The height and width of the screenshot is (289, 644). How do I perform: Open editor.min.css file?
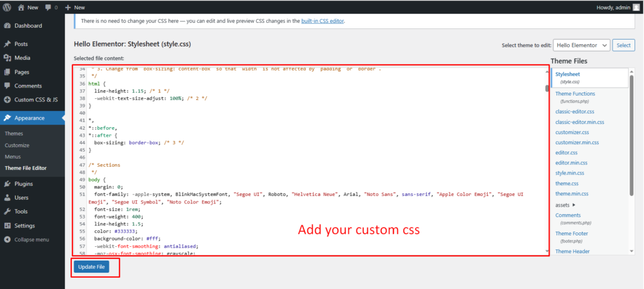(571, 163)
